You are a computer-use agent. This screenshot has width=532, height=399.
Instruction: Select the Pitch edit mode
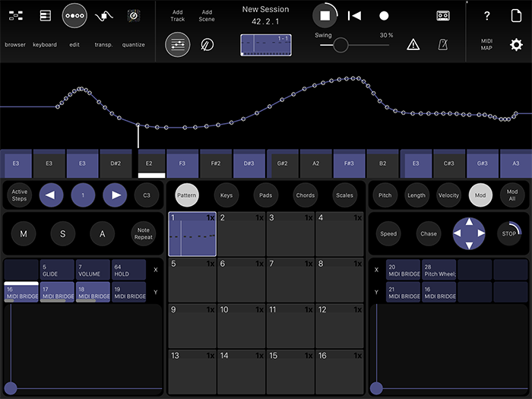click(x=385, y=195)
